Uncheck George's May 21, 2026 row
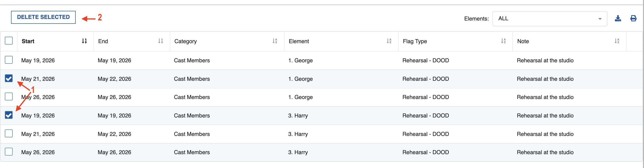Screen dimensions: 644x168 click(9, 78)
